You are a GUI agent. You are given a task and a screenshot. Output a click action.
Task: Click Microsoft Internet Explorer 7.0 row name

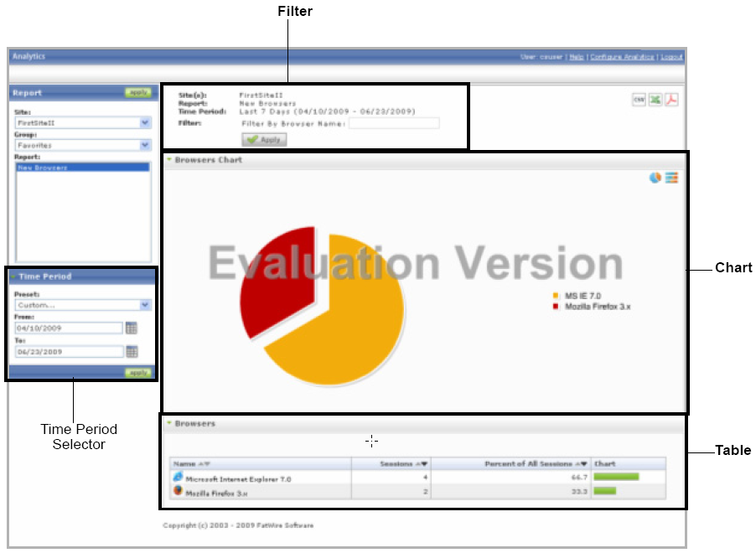(238, 479)
